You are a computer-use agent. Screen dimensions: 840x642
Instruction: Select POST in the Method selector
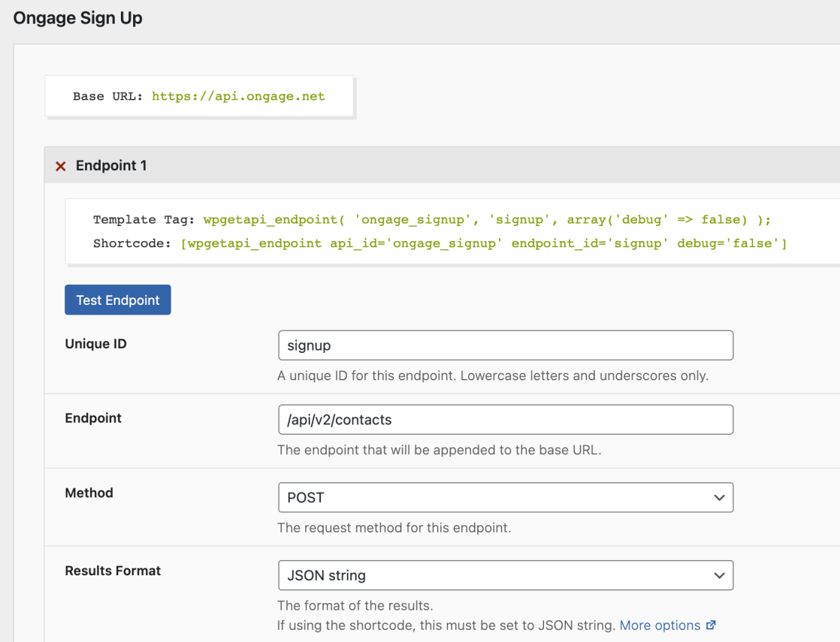[x=505, y=497]
